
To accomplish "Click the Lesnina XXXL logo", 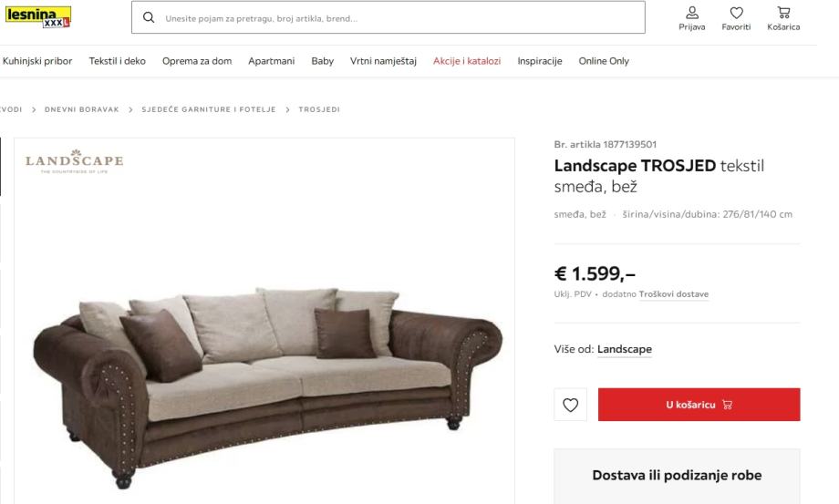I will point(38,16).
